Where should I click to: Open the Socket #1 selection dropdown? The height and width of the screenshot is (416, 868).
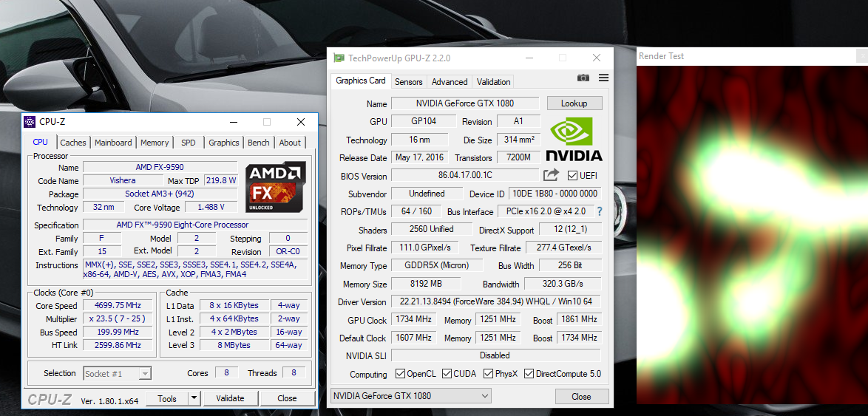point(117,373)
